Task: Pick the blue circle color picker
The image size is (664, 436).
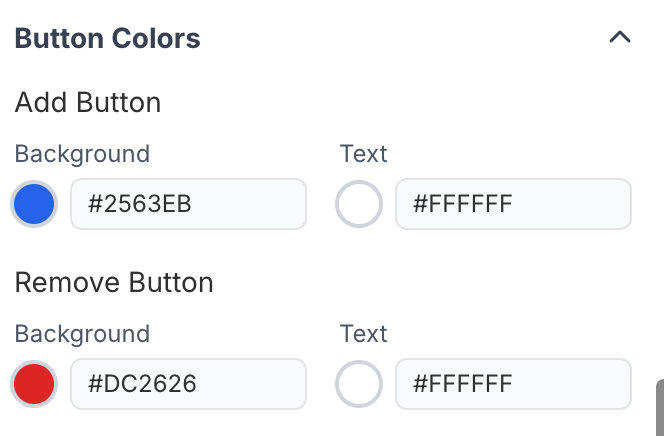Action: tap(34, 205)
